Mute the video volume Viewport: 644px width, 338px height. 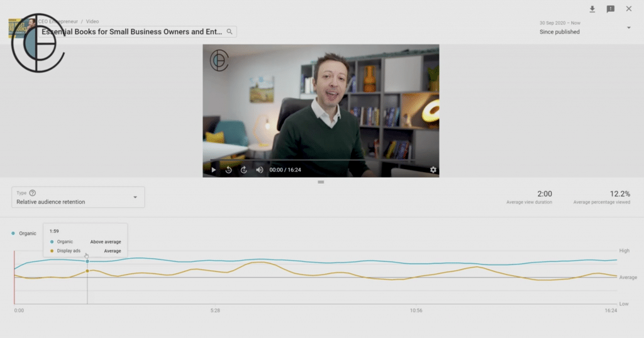tap(259, 170)
